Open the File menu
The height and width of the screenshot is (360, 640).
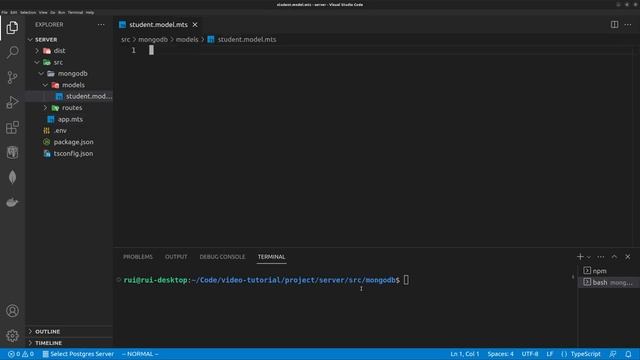[4, 13]
